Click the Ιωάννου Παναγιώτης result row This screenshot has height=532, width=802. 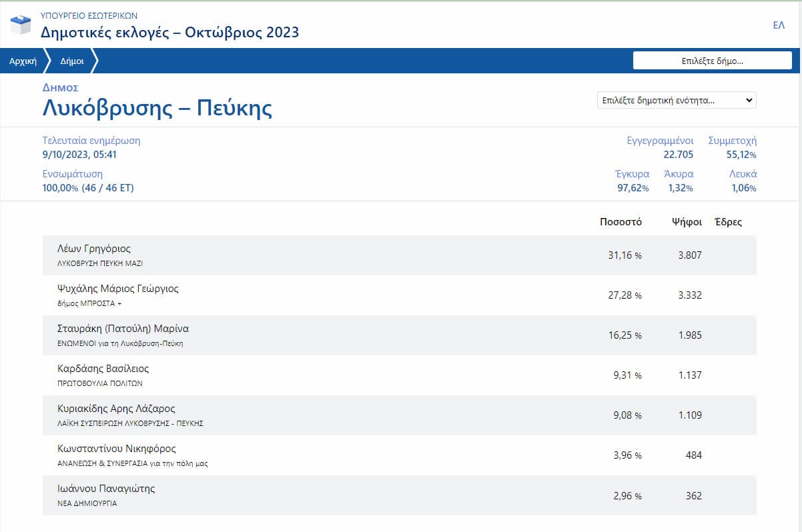[399, 495]
